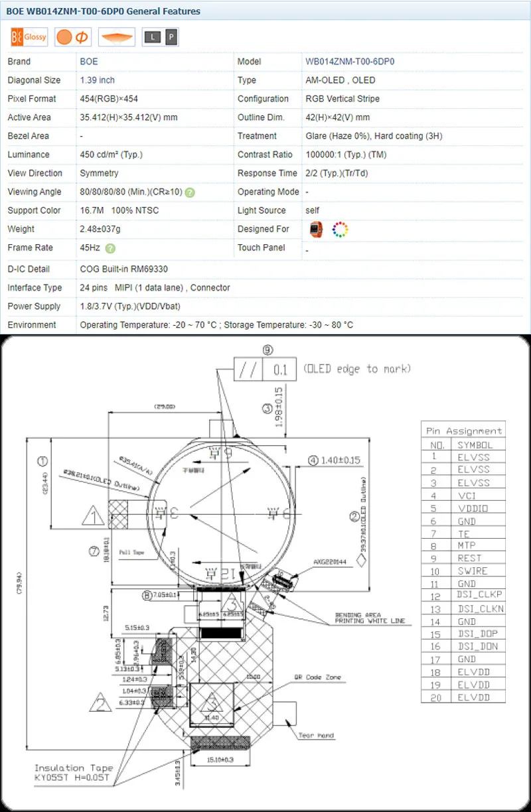
Task: Open the BOE brand link
Action: click(x=89, y=62)
